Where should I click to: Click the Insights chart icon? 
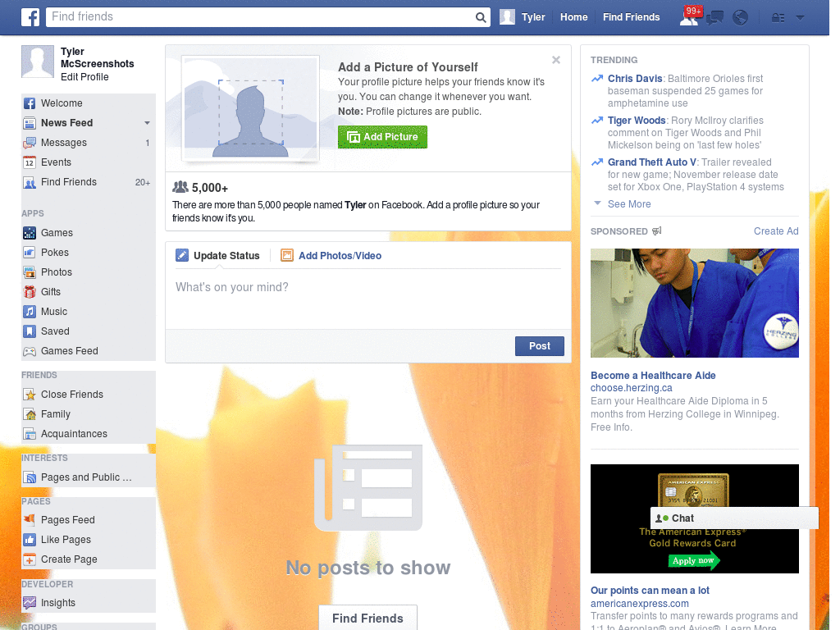[30, 603]
